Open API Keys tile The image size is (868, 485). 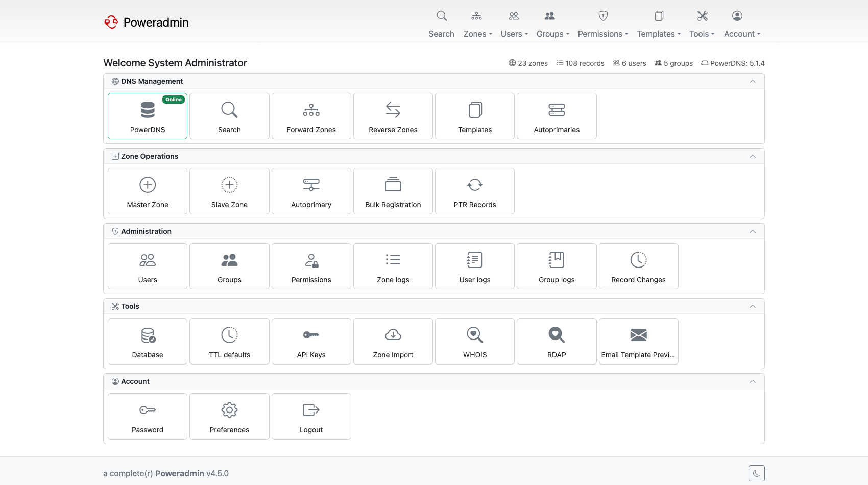point(311,341)
